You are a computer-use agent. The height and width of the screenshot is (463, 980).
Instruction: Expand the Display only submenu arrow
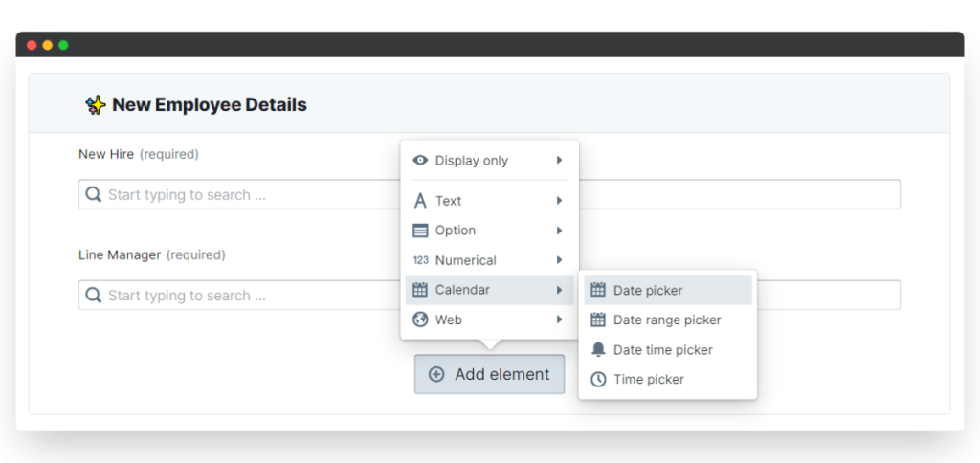(559, 161)
